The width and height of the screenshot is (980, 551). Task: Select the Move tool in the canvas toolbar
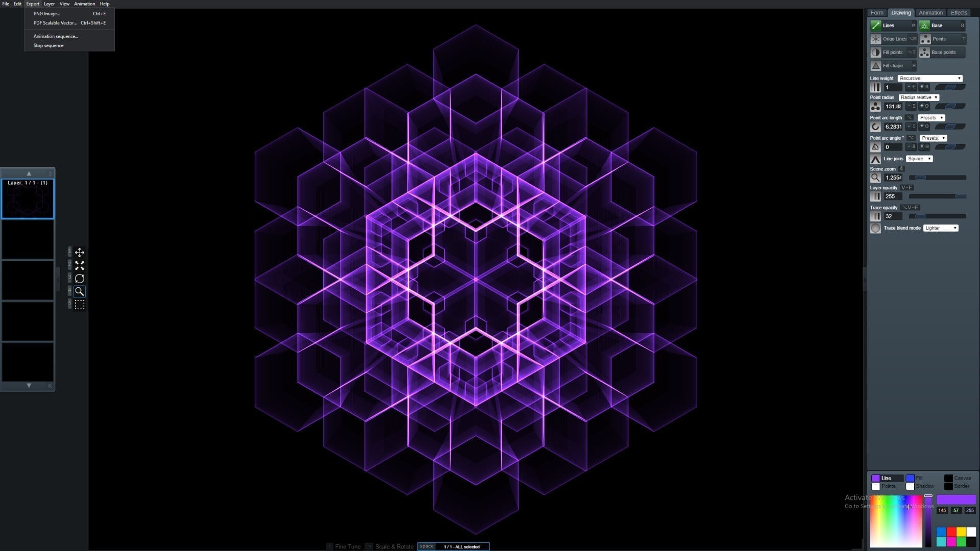[x=80, y=252]
